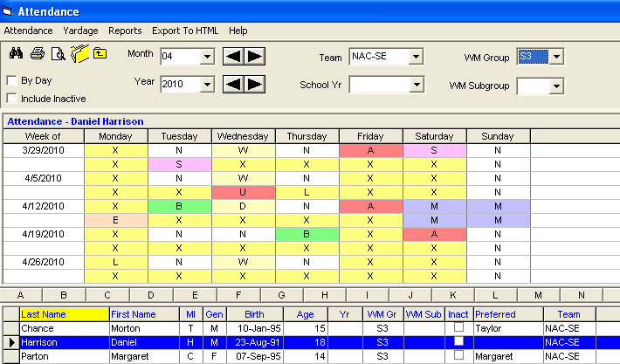Click the open yellow folder icon
The width and height of the screenshot is (620, 364).
(79, 54)
